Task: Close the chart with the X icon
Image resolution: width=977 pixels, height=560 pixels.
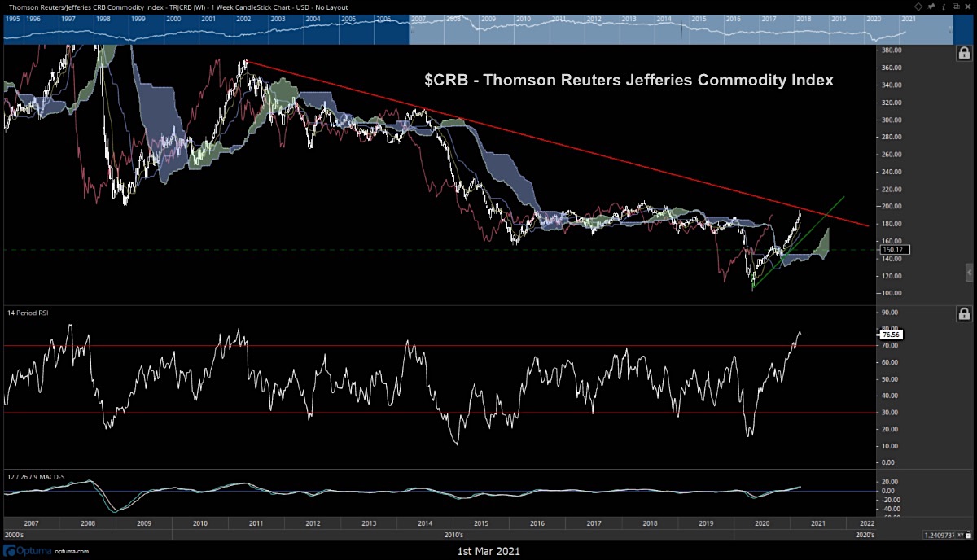Action: point(966,7)
